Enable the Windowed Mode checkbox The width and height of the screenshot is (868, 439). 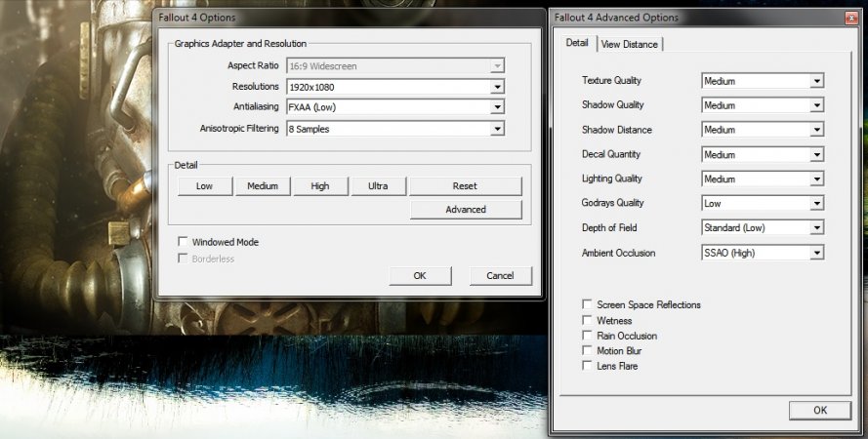pos(183,242)
